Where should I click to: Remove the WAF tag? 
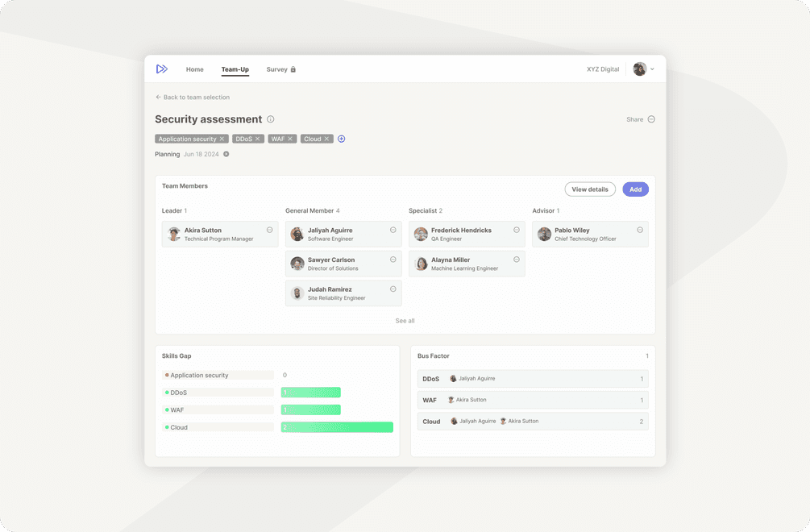click(x=292, y=139)
